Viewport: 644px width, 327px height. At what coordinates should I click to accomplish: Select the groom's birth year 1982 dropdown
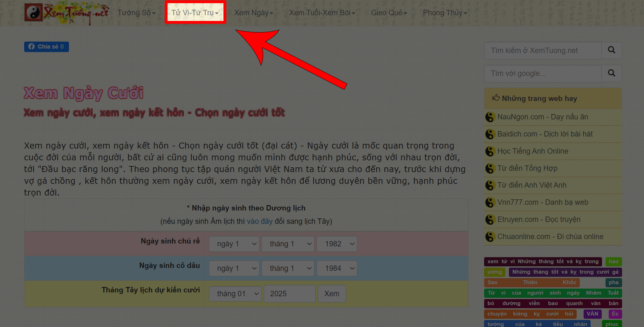[337, 244]
